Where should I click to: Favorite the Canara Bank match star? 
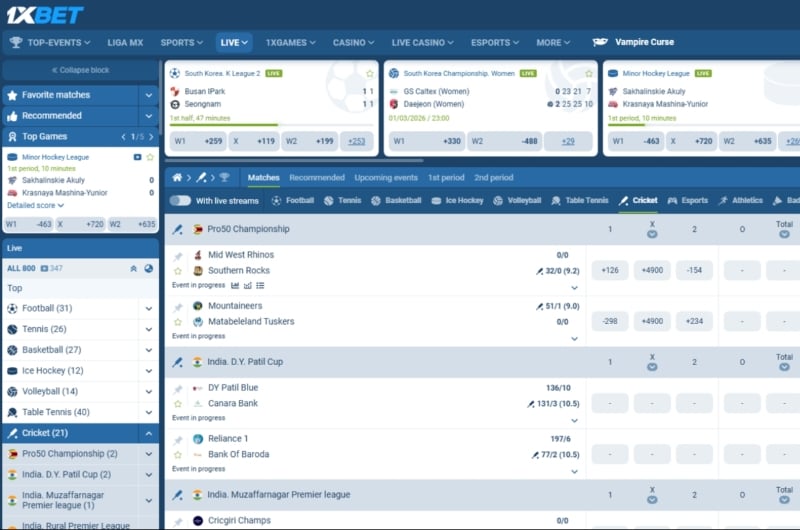point(178,404)
